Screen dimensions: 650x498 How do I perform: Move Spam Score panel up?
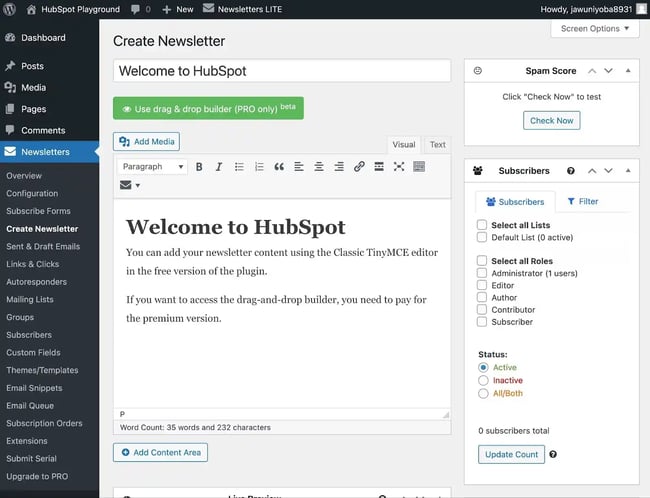point(592,71)
